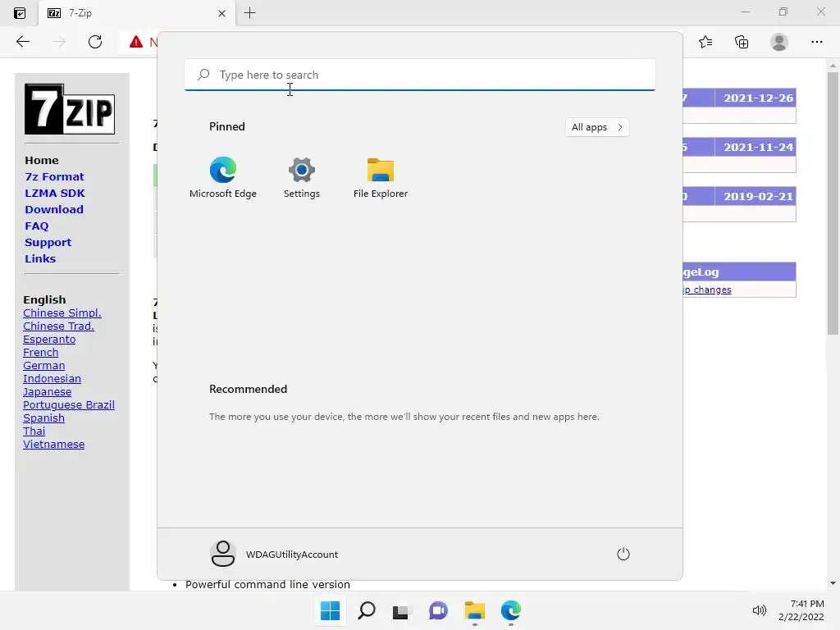Switch language to French

[x=41, y=353]
